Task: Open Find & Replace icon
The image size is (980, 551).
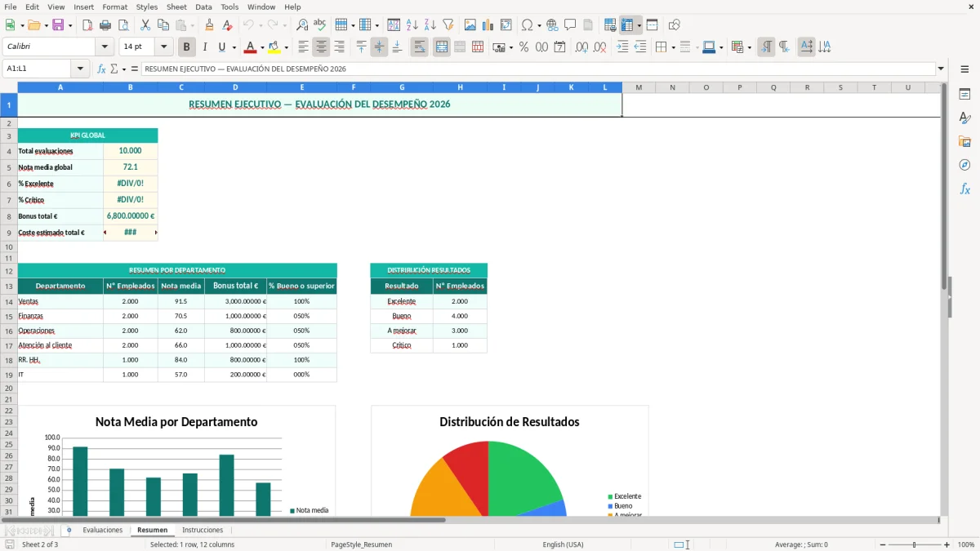Action: 302,25
